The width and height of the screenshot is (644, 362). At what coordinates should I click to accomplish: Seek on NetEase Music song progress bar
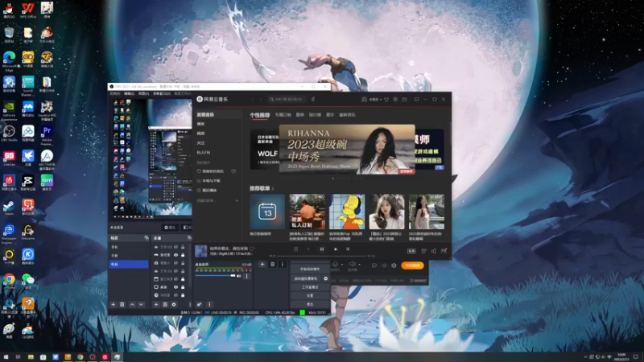tap(322, 256)
